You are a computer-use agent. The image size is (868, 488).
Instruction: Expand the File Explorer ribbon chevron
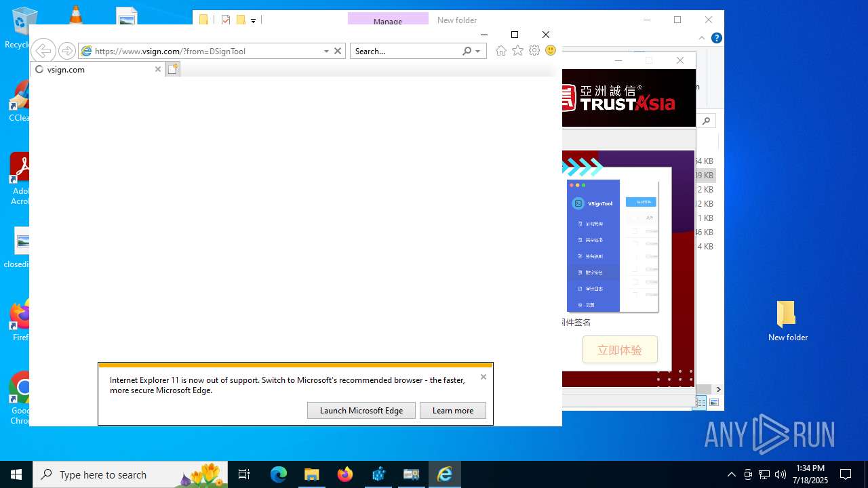[702, 38]
